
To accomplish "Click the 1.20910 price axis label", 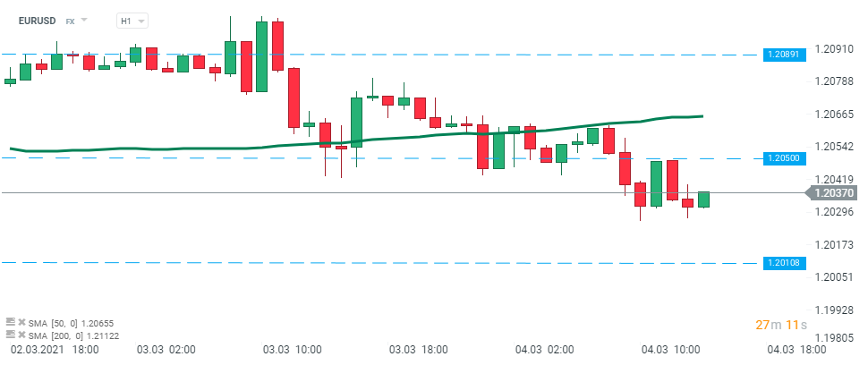I will point(835,48).
